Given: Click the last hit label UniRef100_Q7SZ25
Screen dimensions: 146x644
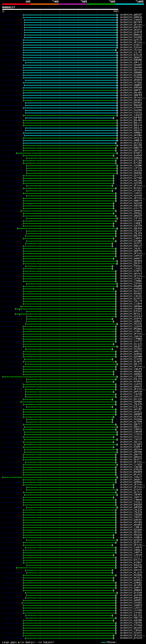Looking at the screenshot, I should (x=131, y=638).
